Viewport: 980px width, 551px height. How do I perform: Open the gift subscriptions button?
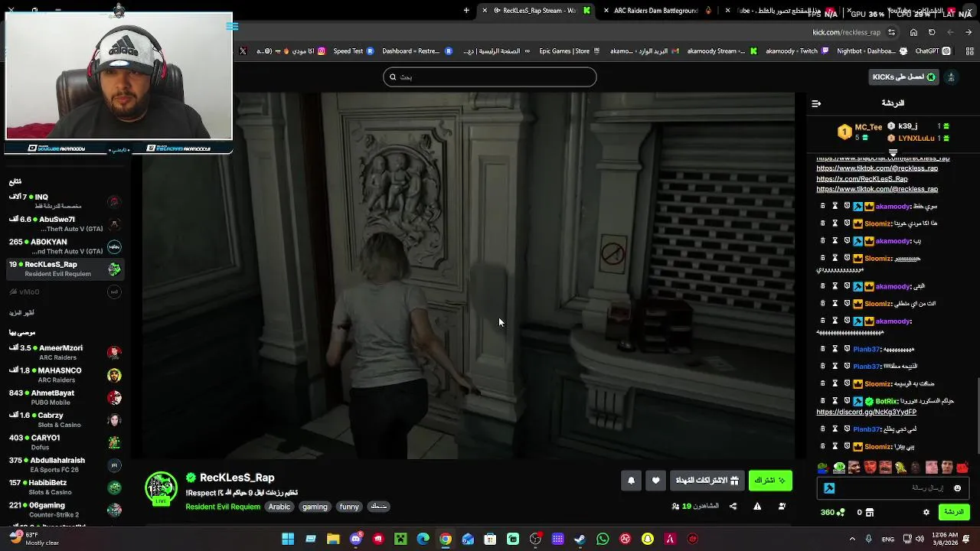click(x=707, y=481)
